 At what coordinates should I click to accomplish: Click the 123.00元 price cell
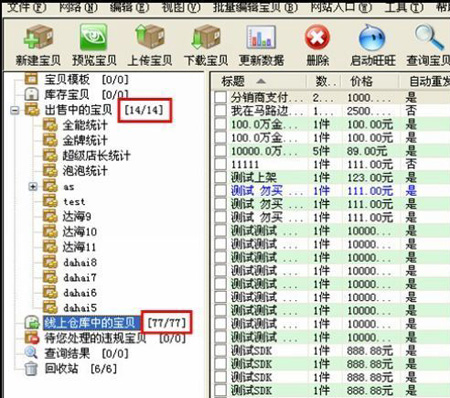pyautogui.click(x=370, y=177)
